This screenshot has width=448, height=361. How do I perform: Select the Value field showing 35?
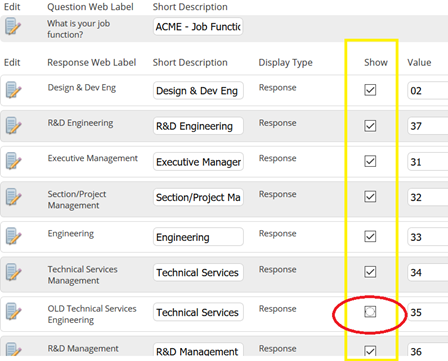click(428, 312)
